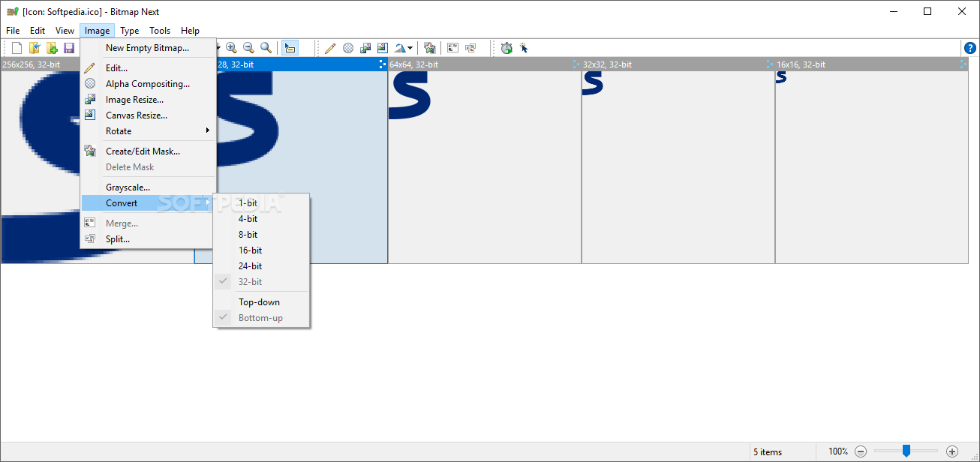Open the blue Help question mark icon

tap(970, 48)
